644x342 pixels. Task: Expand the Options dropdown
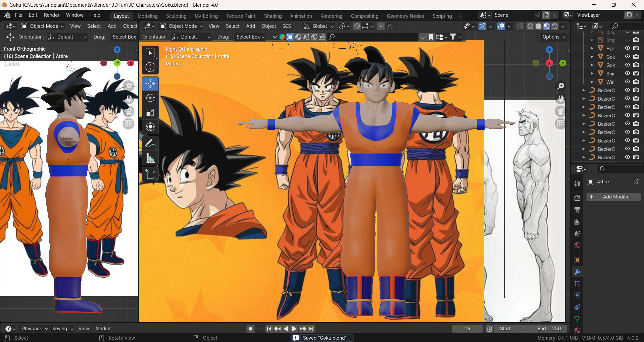coord(554,37)
